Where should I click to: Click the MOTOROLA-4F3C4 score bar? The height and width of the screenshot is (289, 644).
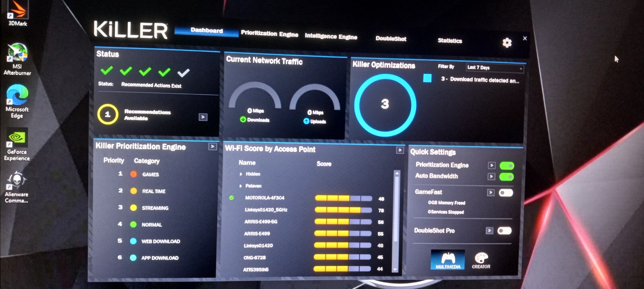pos(344,198)
